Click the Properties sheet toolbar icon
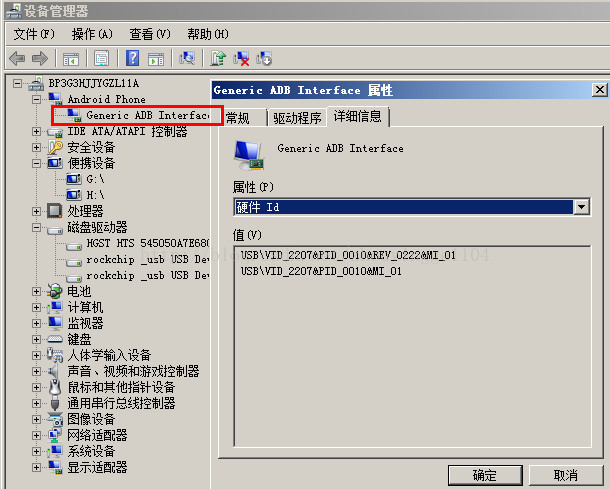610x489 pixels. (x=102, y=58)
